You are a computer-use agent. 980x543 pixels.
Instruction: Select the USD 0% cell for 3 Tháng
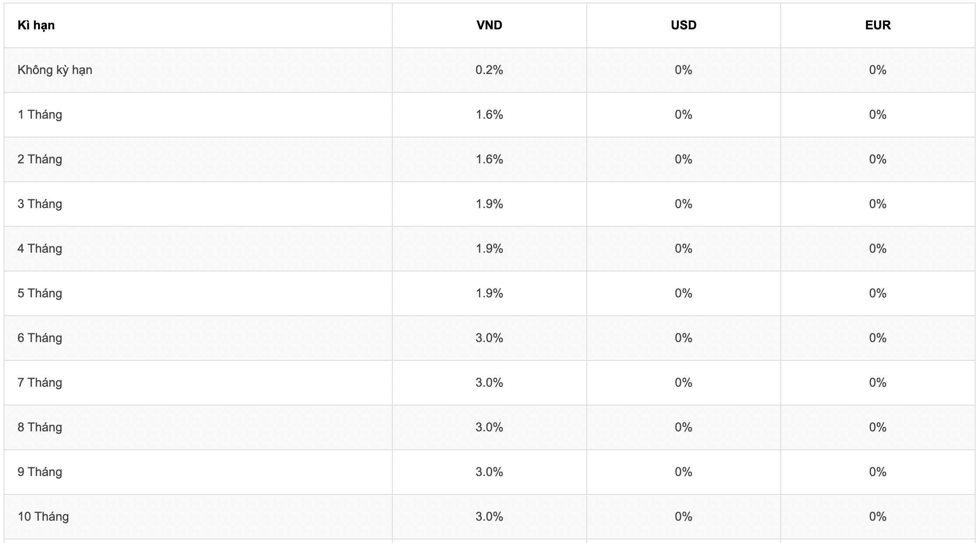click(684, 204)
